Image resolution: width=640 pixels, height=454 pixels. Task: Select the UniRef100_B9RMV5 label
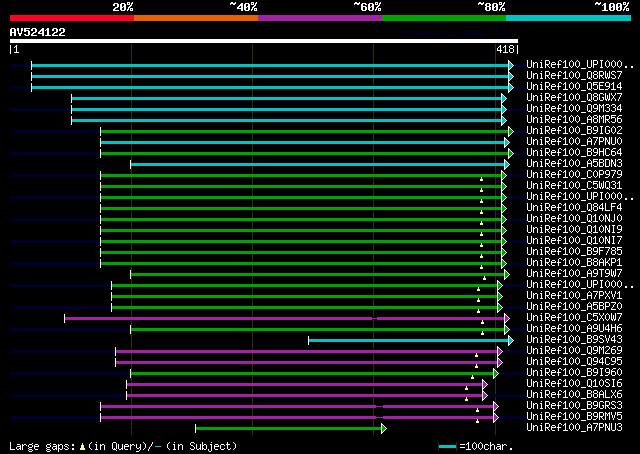coord(574,417)
